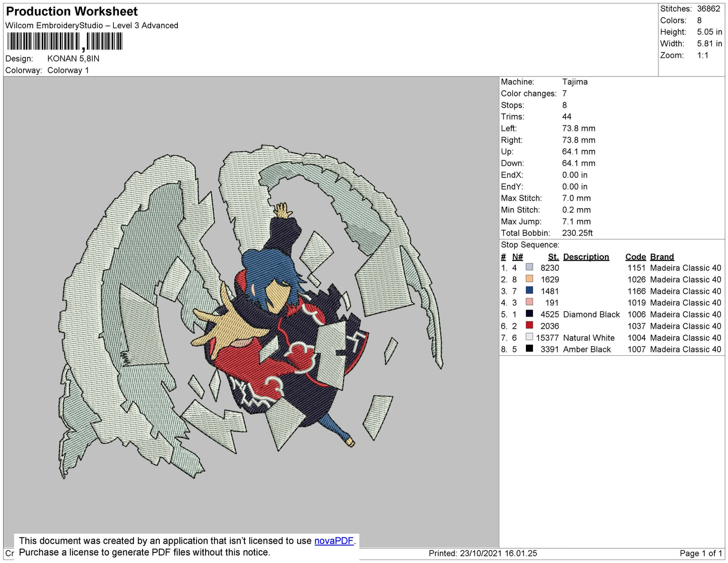Screen dimensions: 728x563
Task: Click the trims value '44'
Action: [567, 116]
